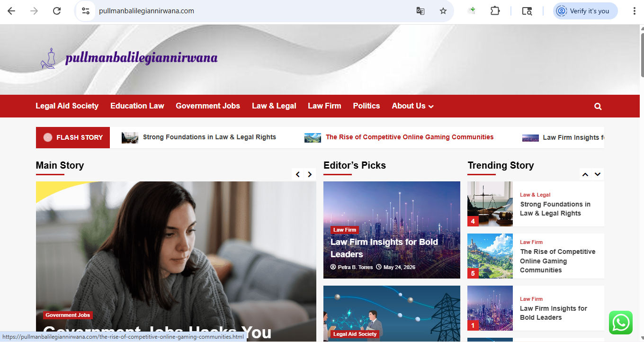The height and width of the screenshot is (342, 644).
Task: View site information icon in address bar
Action: [85, 11]
